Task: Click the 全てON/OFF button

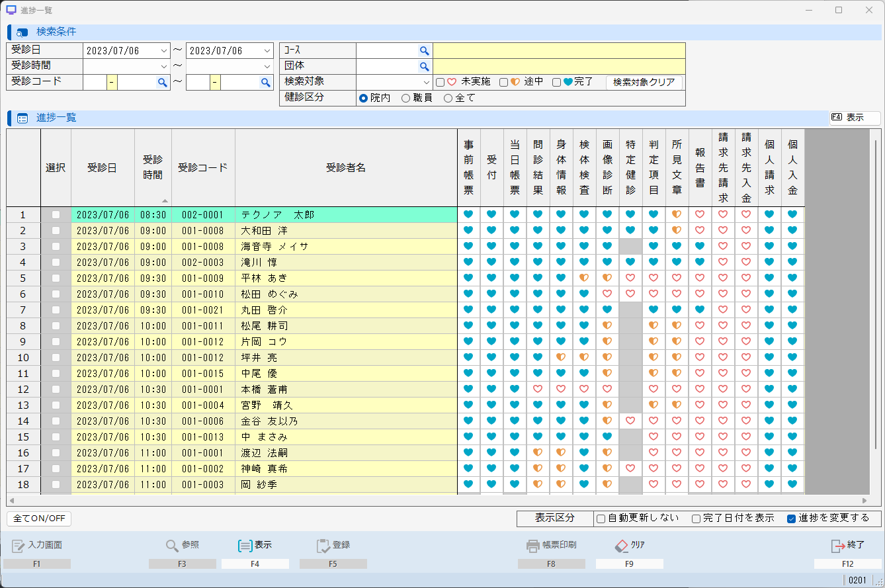Action: (39, 519)
